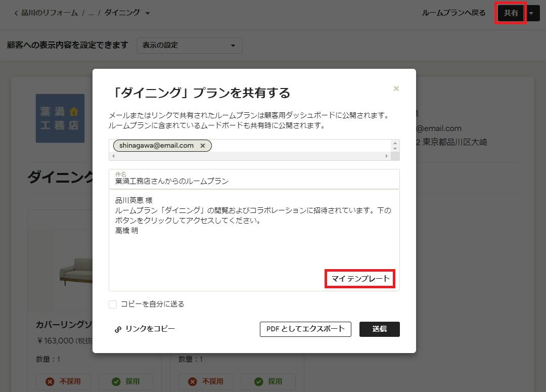Image resolution: width=546 pixels, height=392 pixels.
Task: Click the 送信 button
Action: point(380,329)
